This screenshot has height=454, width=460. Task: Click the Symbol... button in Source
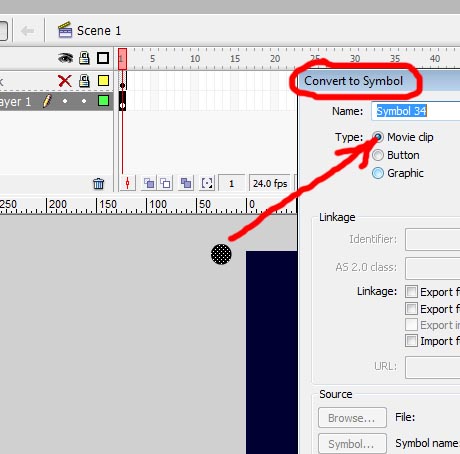coord(352,444)
